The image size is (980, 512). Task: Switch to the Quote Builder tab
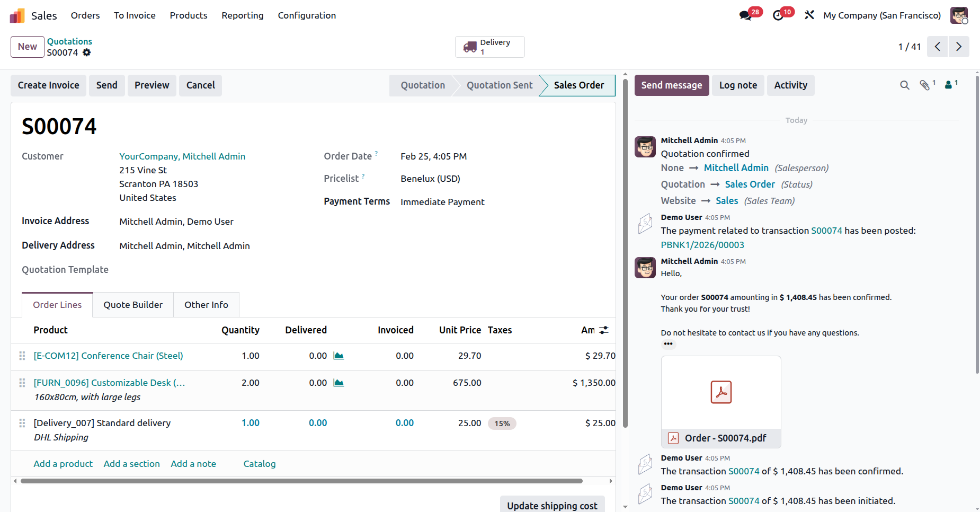tap(133, 305)
